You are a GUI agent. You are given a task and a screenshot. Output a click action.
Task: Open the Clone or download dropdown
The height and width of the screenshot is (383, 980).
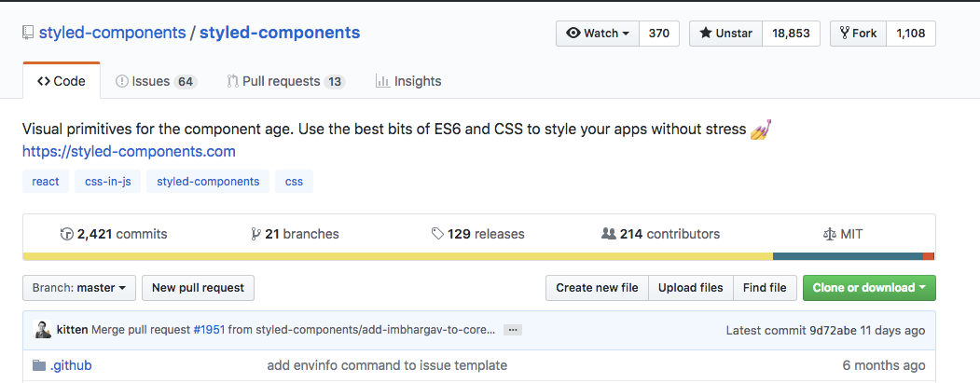869,288
